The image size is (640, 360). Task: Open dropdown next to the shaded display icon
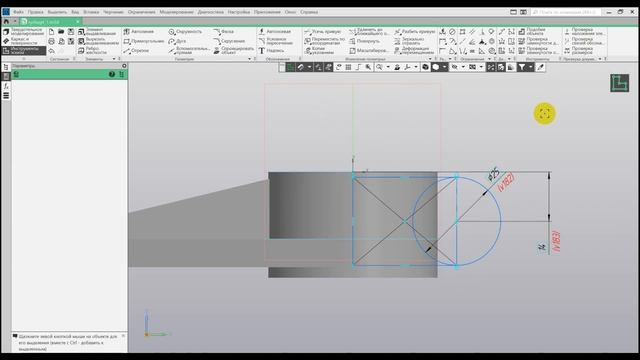point(444,67)
